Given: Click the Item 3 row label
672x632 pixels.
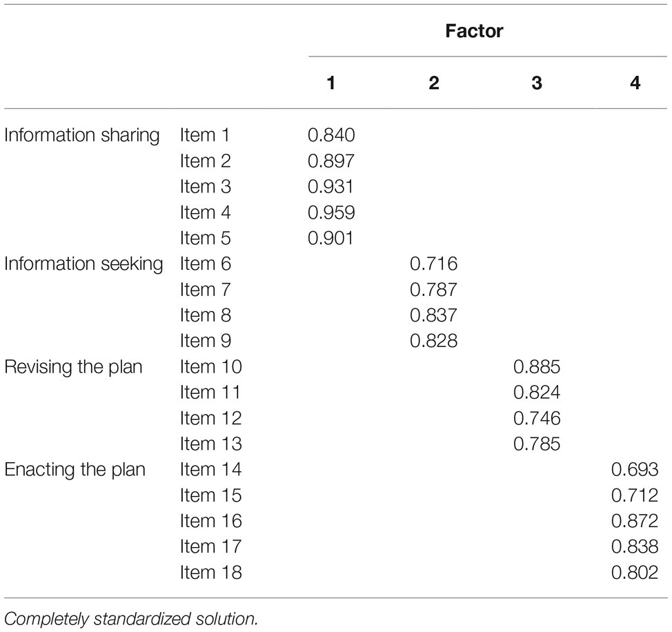Looking at the screenshot, I should pos(206,187).
